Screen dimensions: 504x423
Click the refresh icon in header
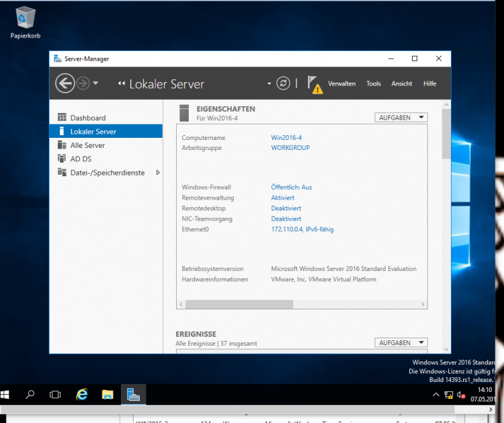pyautogui.click(x=284, y=83)
